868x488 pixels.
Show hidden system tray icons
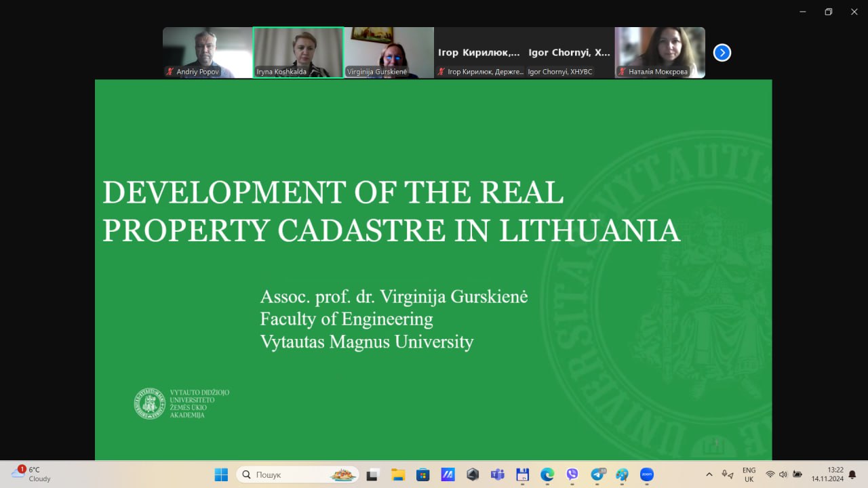[709, 474]
